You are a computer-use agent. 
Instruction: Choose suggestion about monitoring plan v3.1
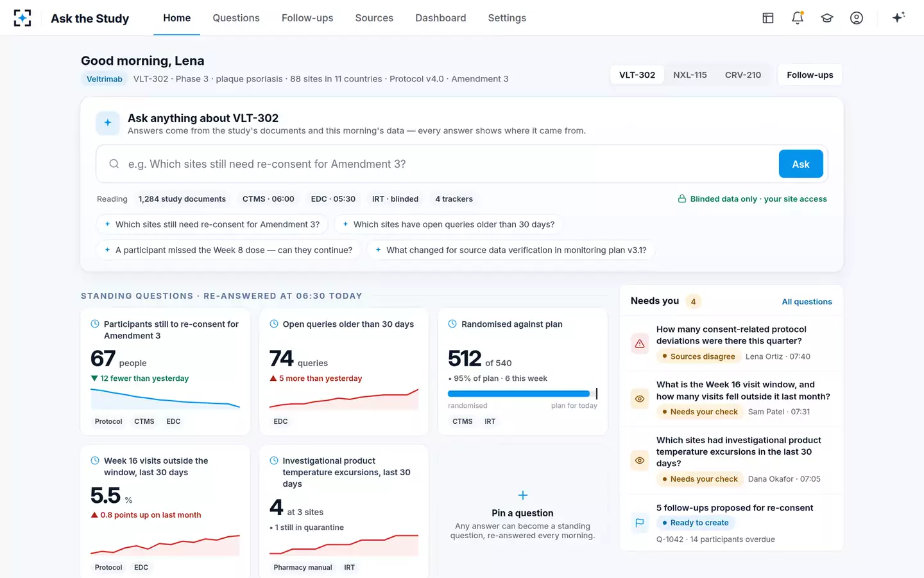(x=511, y=250)
